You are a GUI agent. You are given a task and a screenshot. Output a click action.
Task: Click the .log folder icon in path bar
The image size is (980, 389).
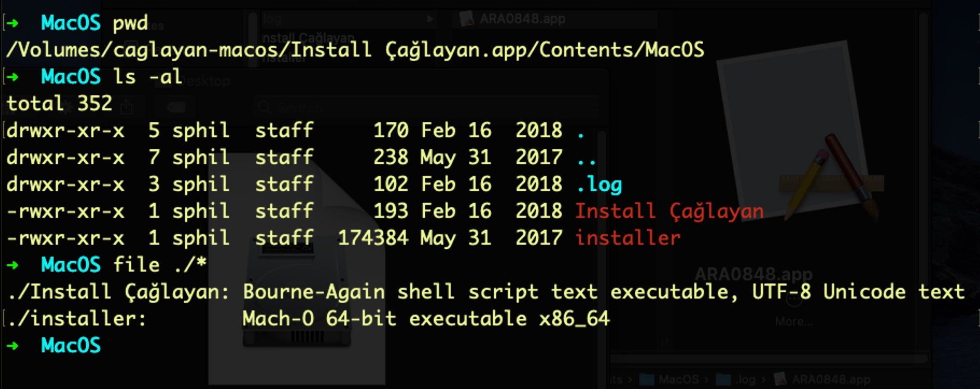[x=723, y=379]
